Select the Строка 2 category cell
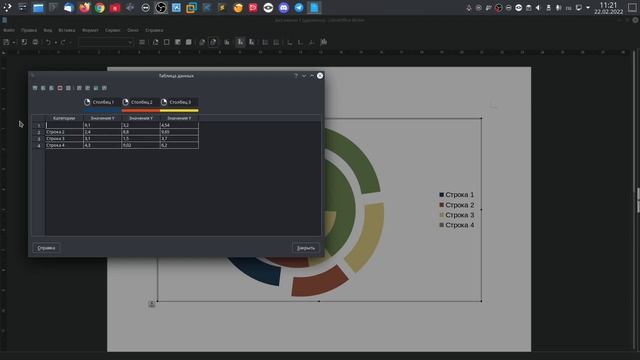The width and height of the screenshot is (640, 360). click(64, 132)
